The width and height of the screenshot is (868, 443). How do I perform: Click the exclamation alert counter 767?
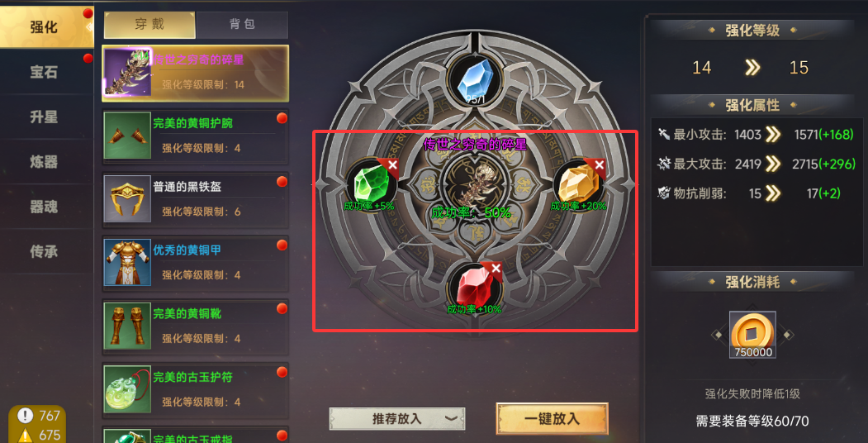click(38, 416)
